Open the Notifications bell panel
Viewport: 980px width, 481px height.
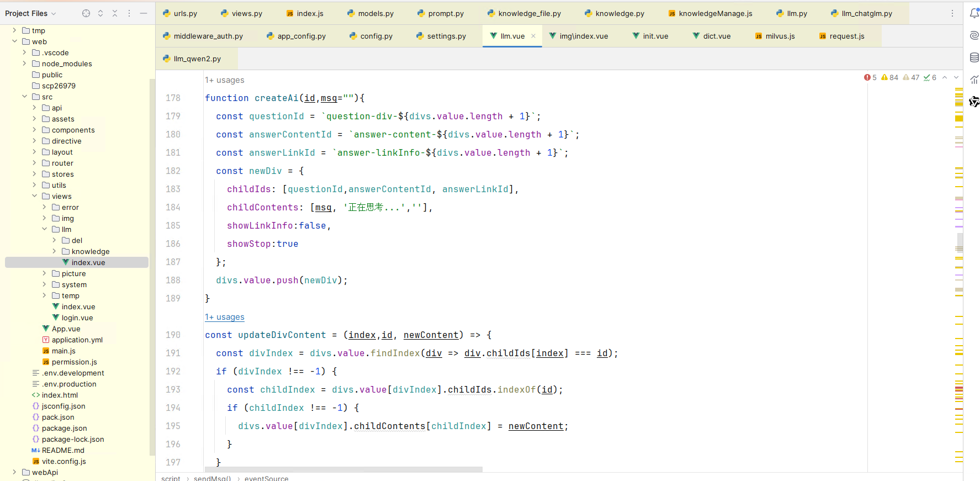(x=974, y=13)
